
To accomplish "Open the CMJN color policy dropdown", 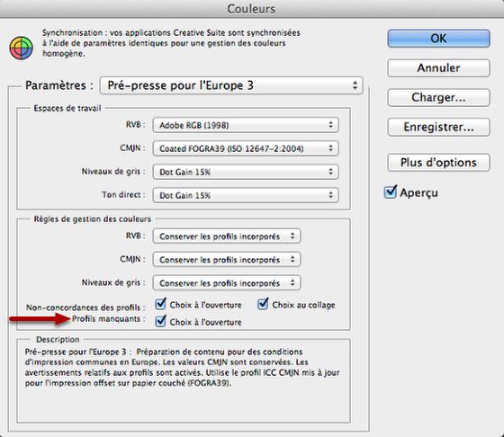I will (x=227, y=260).
